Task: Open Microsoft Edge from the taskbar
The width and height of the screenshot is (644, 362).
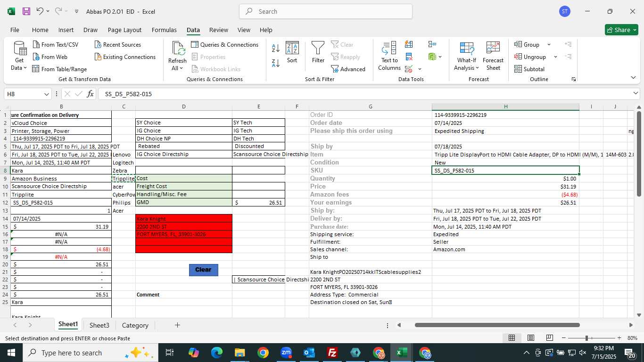Action: [x=217, y=353]
